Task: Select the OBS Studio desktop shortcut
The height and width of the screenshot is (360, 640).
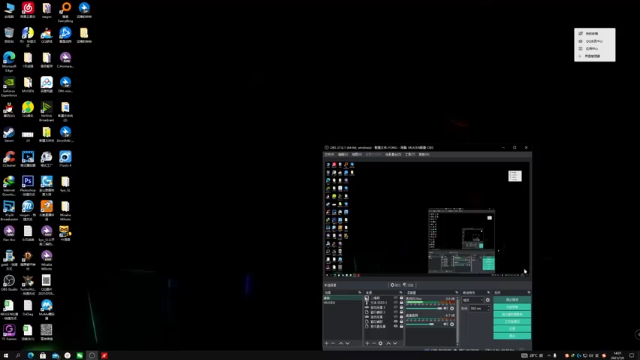Action: pos(9,283)
